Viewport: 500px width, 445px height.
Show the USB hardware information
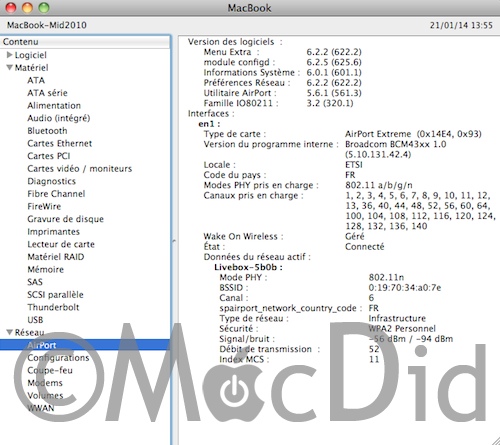point(35,320)
